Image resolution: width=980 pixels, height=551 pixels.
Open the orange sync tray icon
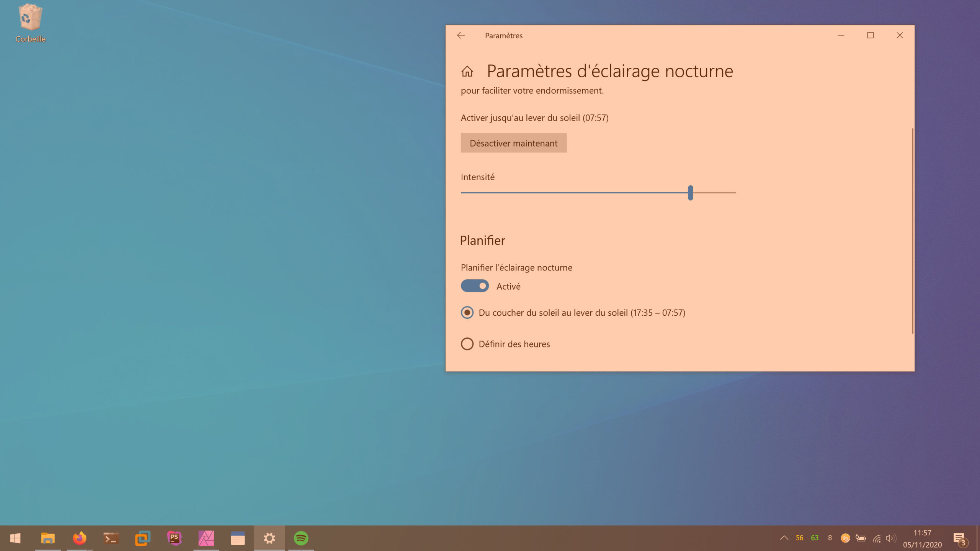click(x=845, y=538)
